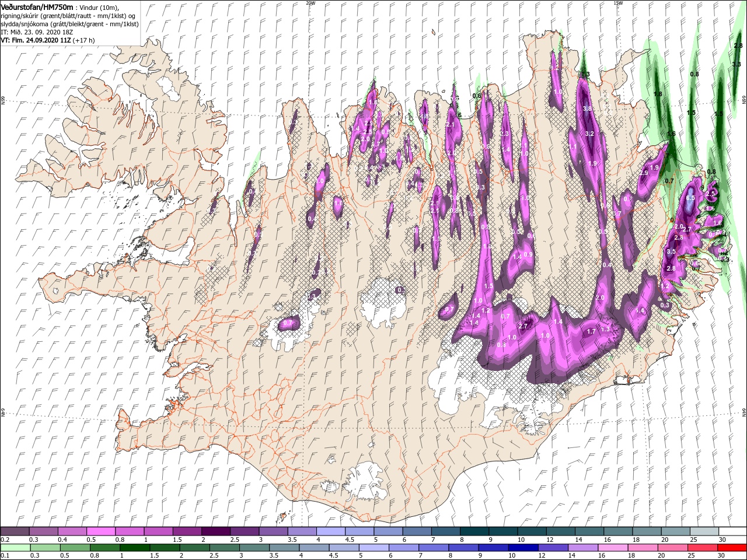The height and width of the screenshot is (560, 747).
Task: Pick the crimson swatch labeled 25 in rain legend
Action: [x=701, y=548]
